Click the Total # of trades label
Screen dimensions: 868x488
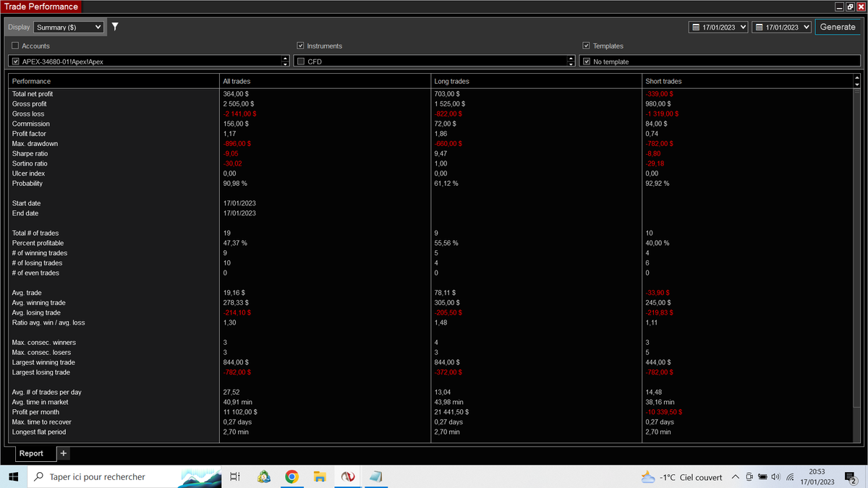point(35,233)
